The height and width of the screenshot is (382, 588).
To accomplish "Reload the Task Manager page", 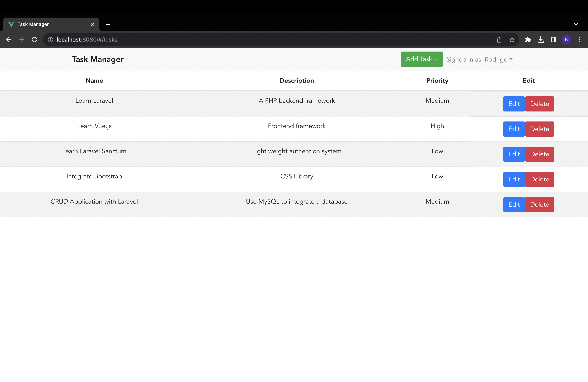I will point(35,40).
